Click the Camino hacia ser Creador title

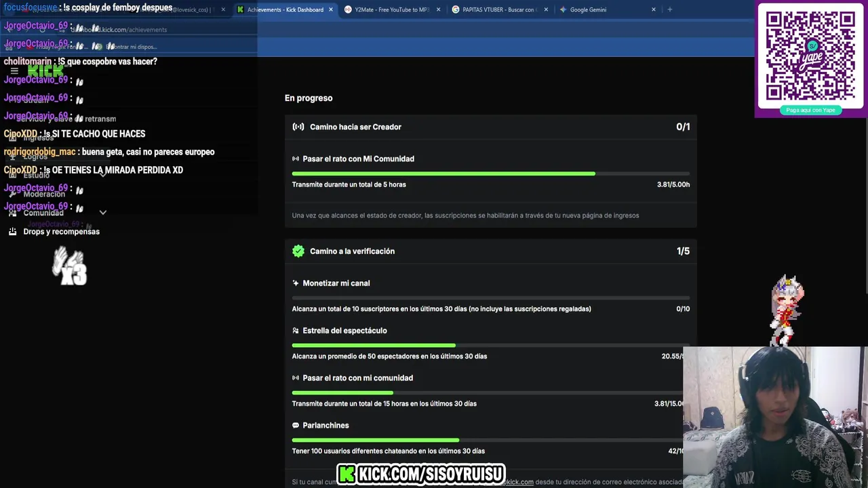point(355,127)
